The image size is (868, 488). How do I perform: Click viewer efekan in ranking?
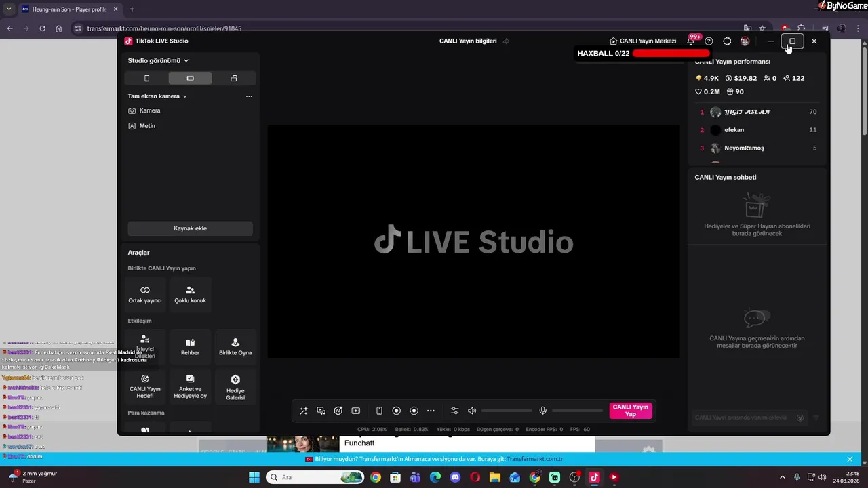coord(757,130)
